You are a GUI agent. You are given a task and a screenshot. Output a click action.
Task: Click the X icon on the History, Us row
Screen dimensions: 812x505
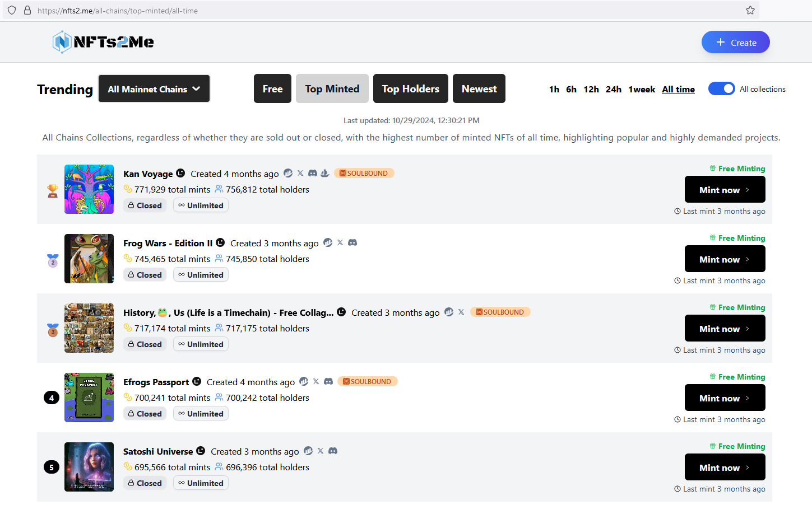pos(461,312)
